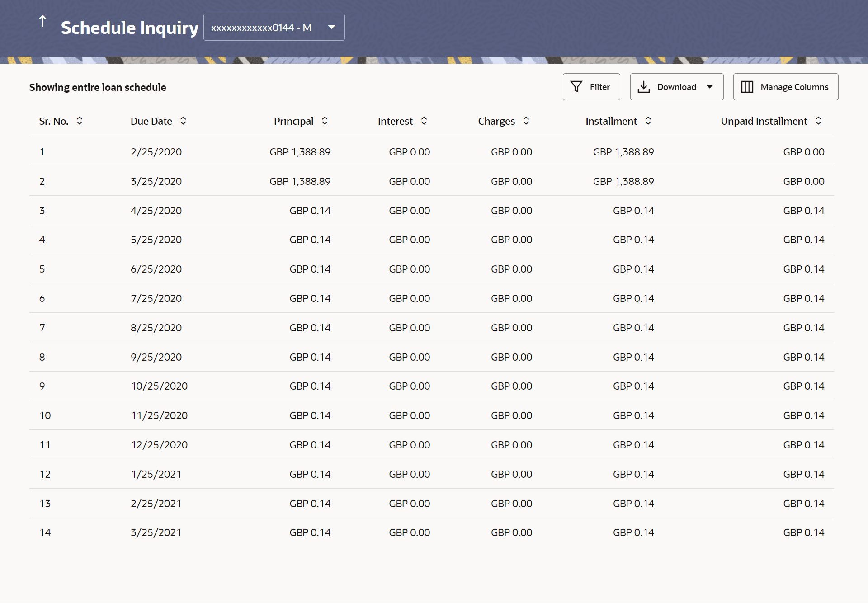Viewport: 868px width, 603px height.
Task: Select row with due date 2/25/2020
Action: coord(156,152)
